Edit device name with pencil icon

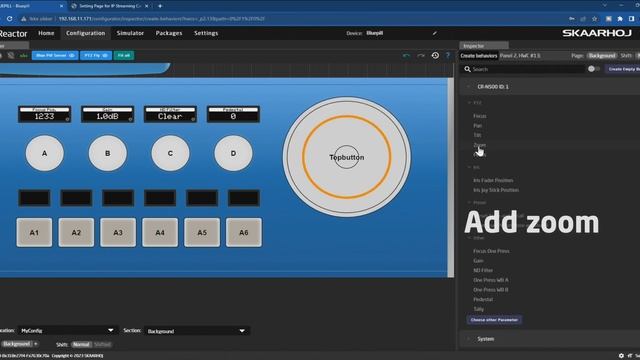pos(435,33)
